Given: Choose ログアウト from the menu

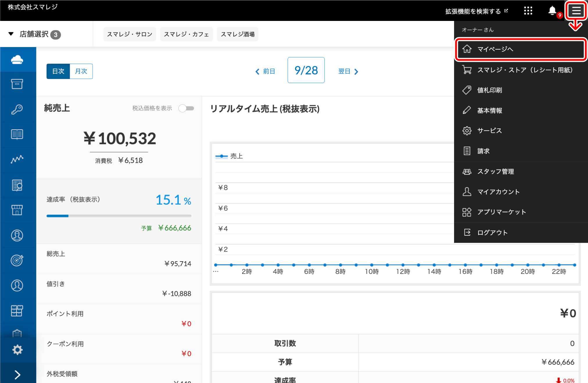Looking at the screenshot, I should click(492, 232).
